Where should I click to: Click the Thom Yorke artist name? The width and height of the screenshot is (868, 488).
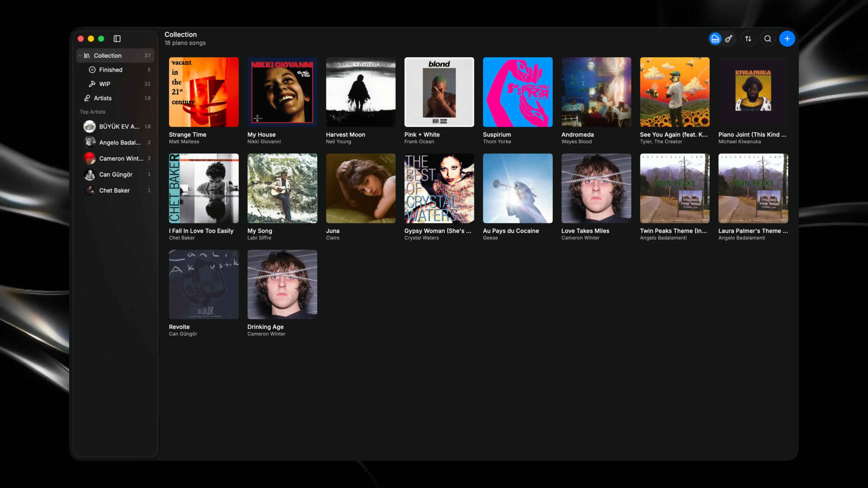click(x=497, y=142)
